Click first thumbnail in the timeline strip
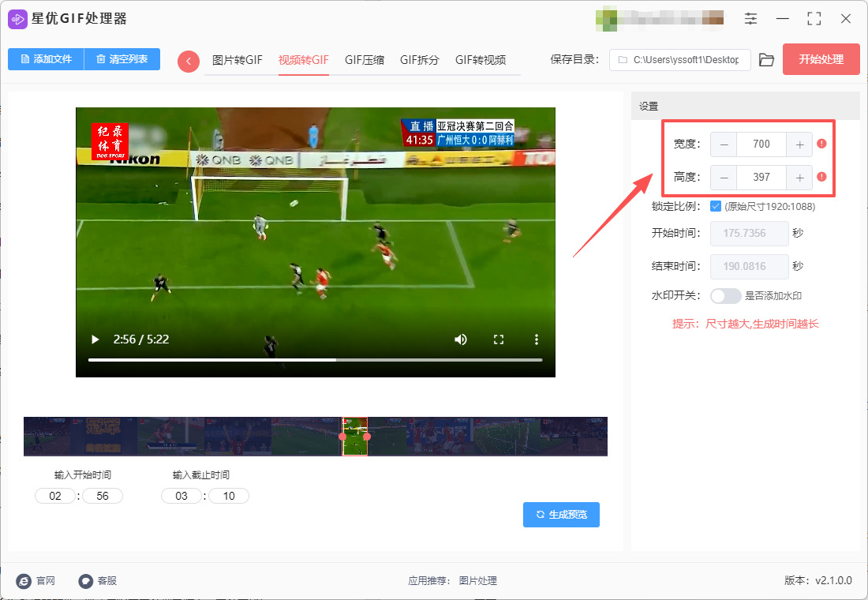The width and height of the screenshot is (868, 600). coord(47,437)
